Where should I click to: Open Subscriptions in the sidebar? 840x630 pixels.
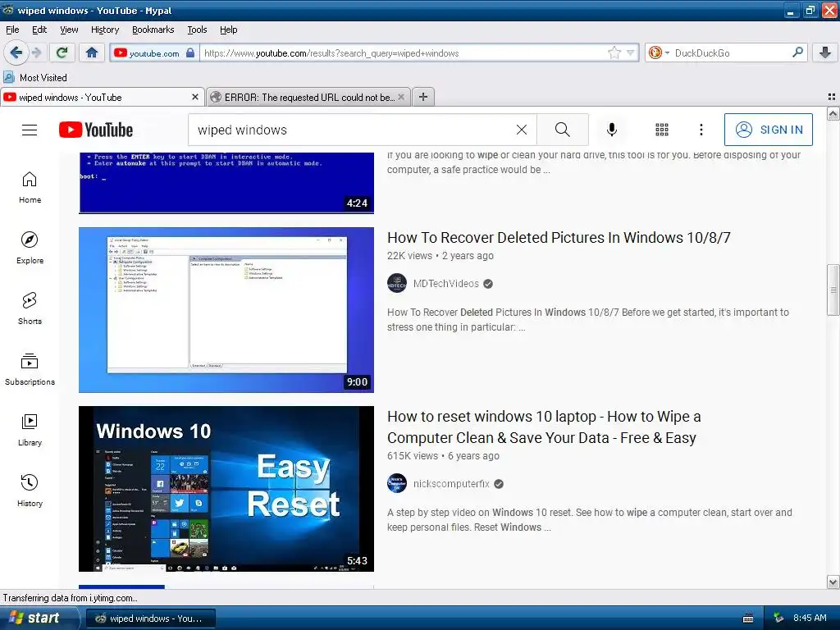30,370
